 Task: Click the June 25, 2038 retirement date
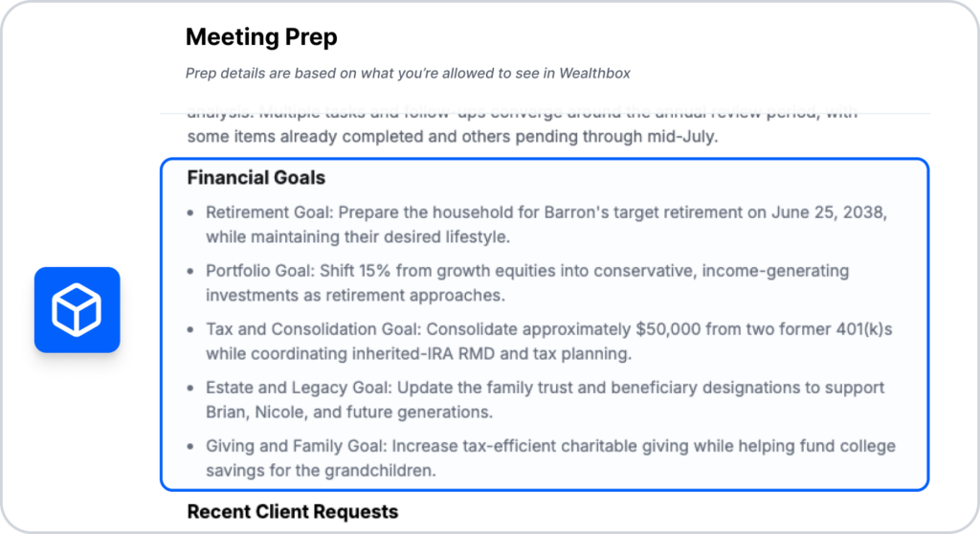pos(829,212)
